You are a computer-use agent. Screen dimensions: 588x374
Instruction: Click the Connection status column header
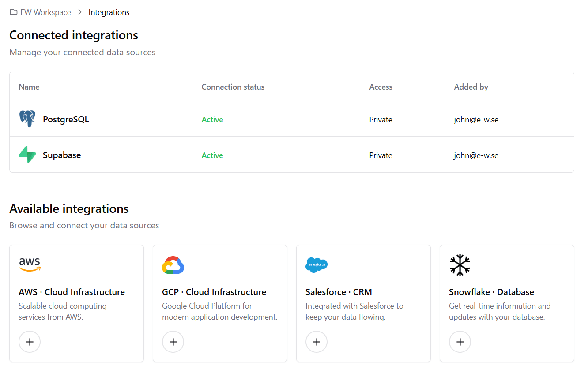pos(233,87)
